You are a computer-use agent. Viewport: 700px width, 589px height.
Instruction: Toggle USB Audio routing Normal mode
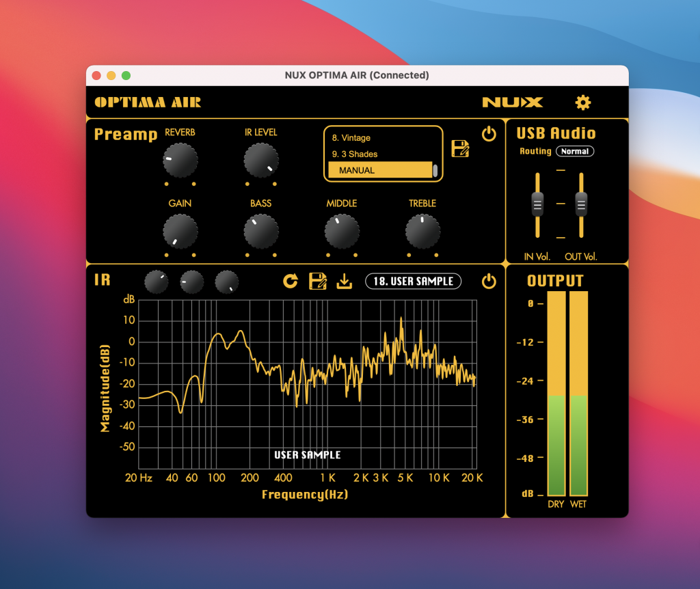click(x=574, y=151)
